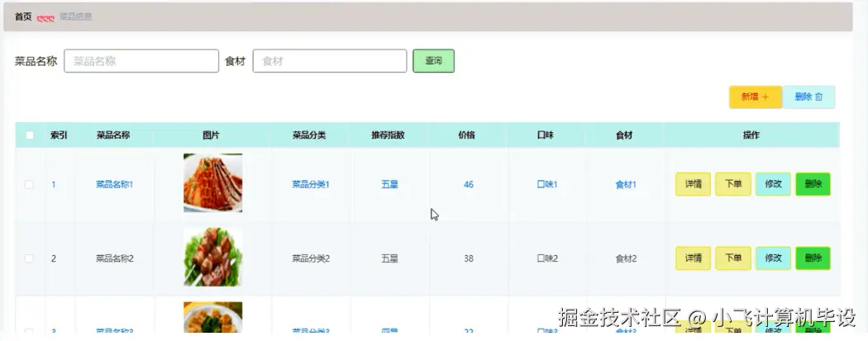The width and height of the screenshot is (868, 341).
Task: Click the price 38 cell
Action: (x=469, y=258)
